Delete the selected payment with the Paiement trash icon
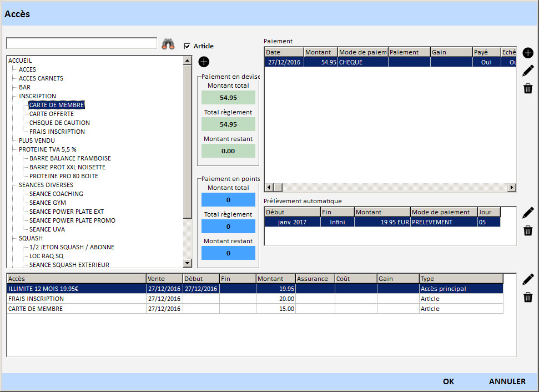This screenshot has height=392, width=539. point(528,88)
